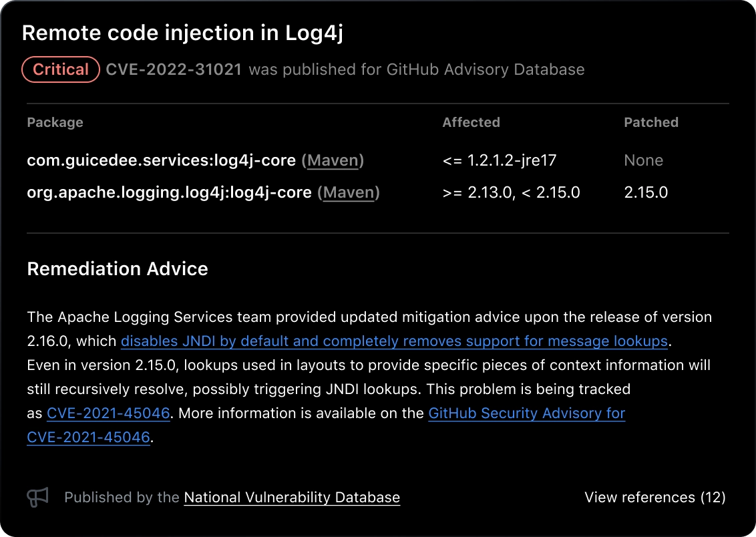The height and width of the screenshot is (537, 756).
Task: Click the CVE-2021-45046 link in the advice text
Action: click(x=108, y=413)
